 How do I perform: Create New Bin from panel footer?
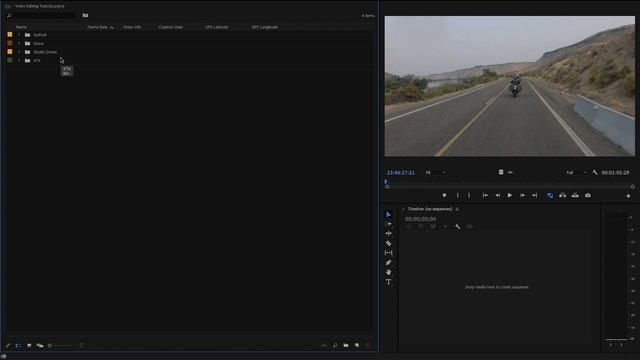tap(346, 345)
